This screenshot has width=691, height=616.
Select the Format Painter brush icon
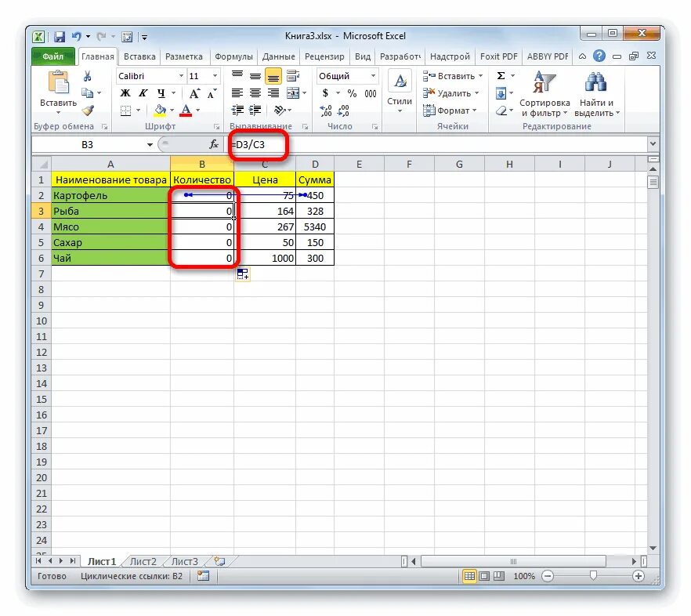pyautogui.click(x=88, y=111)
